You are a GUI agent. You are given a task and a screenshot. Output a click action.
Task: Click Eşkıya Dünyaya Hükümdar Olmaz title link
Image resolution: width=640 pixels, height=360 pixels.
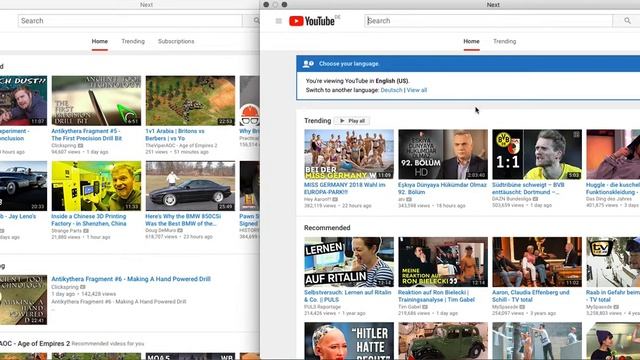[x=442, y=188]
